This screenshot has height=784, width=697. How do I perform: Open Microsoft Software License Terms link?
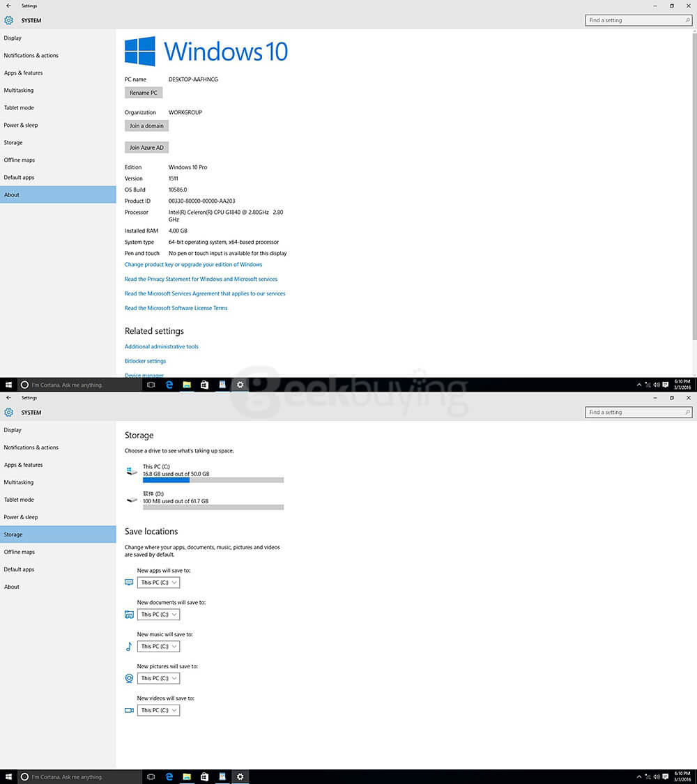pos(176,308)
